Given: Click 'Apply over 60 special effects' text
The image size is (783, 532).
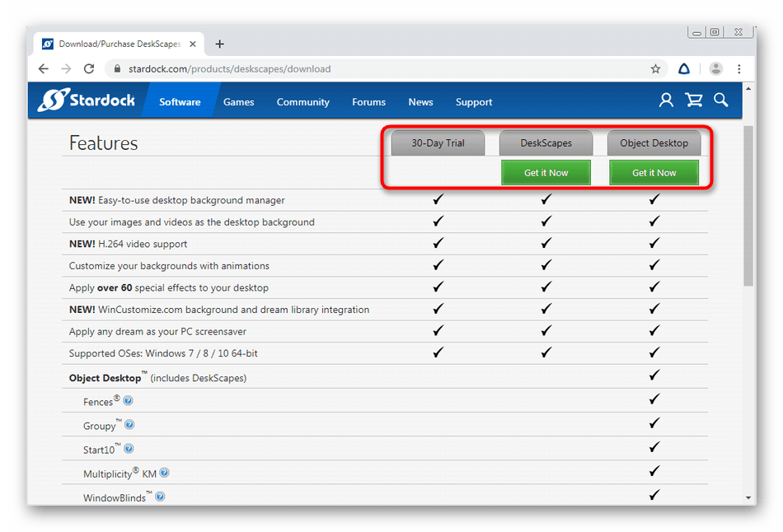Looking at the screenshot, I should [169, 288].
